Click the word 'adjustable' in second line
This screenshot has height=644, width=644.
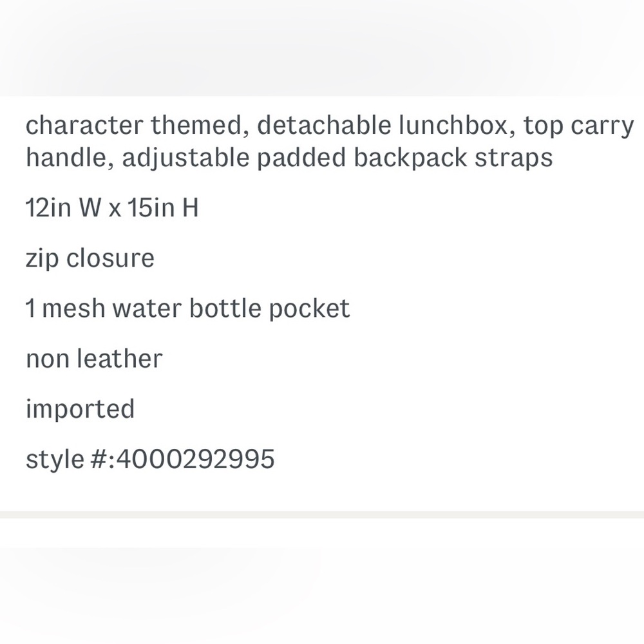[185, 158]
